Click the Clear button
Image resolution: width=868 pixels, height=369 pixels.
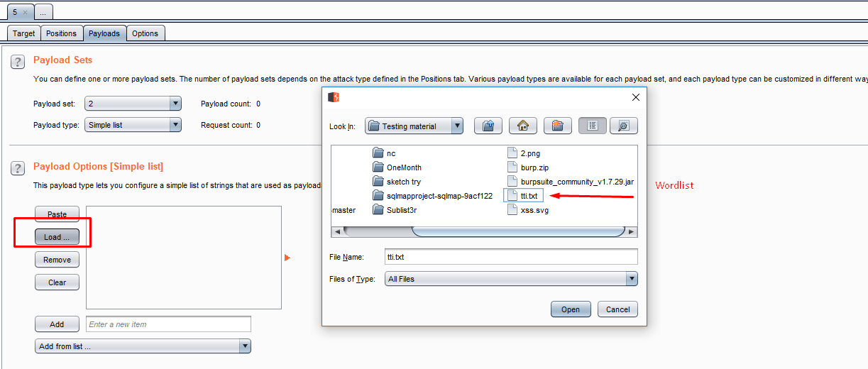[57, 282]
